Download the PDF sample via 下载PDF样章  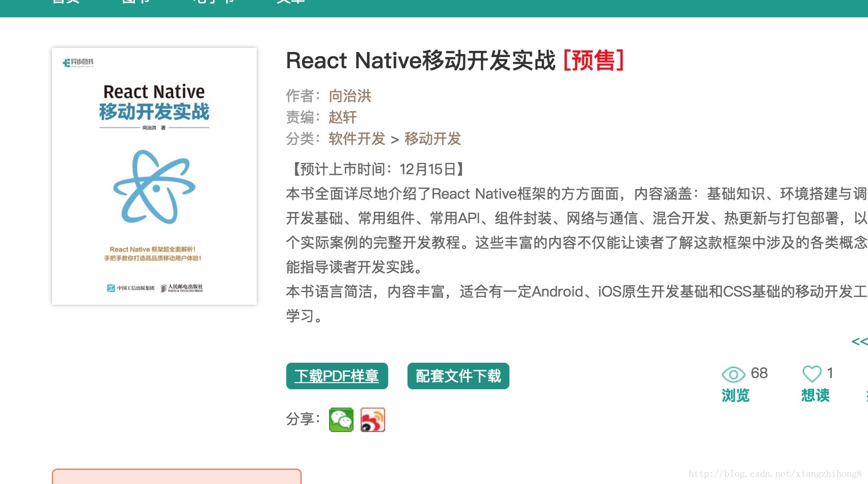[337, 376]
